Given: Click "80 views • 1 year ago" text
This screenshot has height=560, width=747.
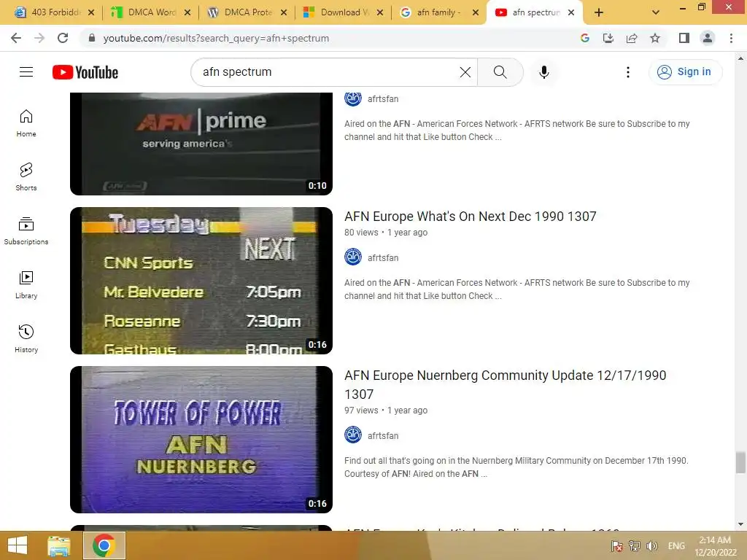Looking at the screenshot, I should click(386, 233).
